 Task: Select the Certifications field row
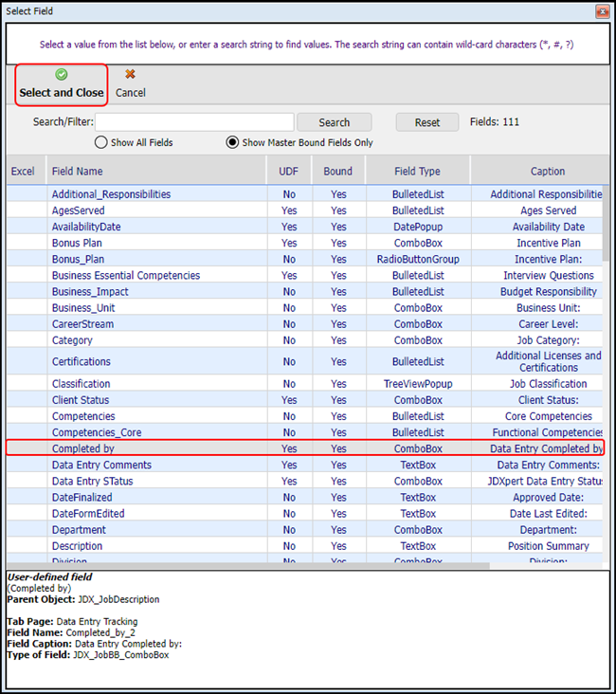tap(304, 361)
